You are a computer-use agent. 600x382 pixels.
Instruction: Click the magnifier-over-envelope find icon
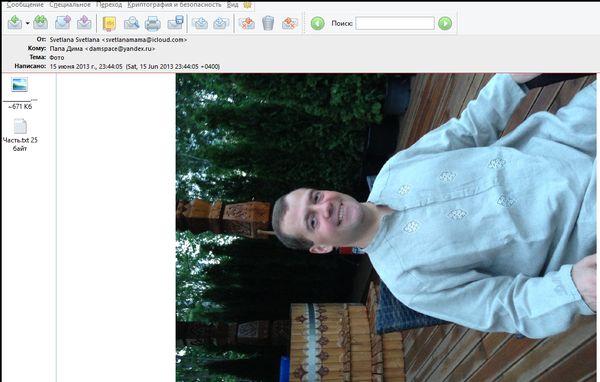(131, 23)
